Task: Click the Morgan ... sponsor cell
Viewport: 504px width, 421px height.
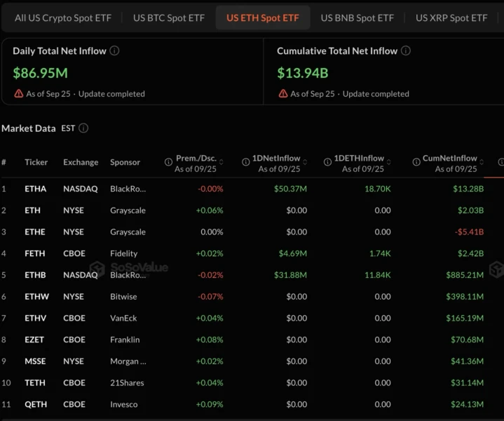Action: click(x=128, y=361)
